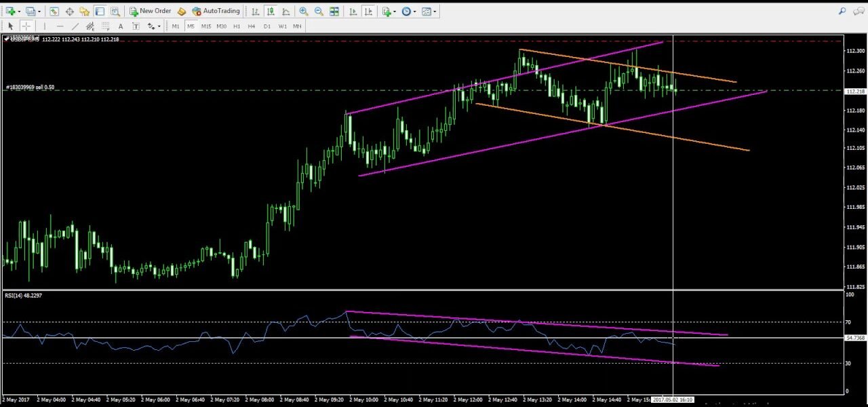Open the Market Watch window

[54, 12]
